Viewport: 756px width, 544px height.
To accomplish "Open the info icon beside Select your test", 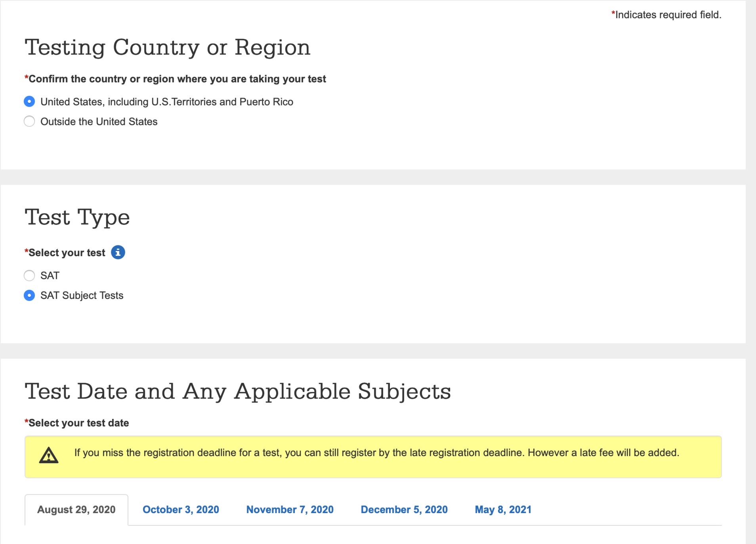I will pyautogui.click(x=118, y=252).
